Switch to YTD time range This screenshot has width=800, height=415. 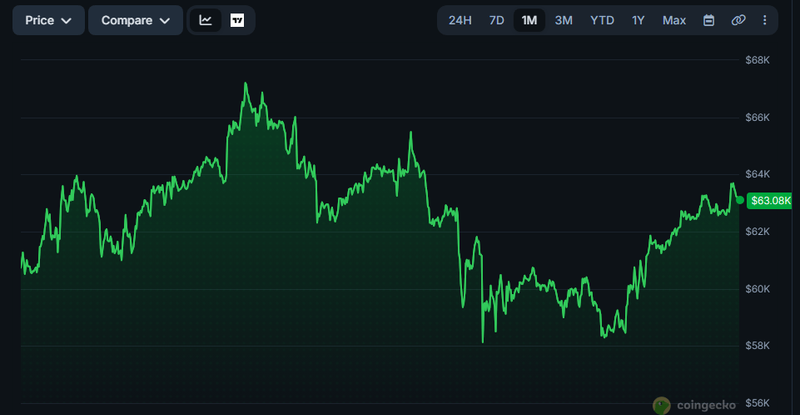pos(602,20)
